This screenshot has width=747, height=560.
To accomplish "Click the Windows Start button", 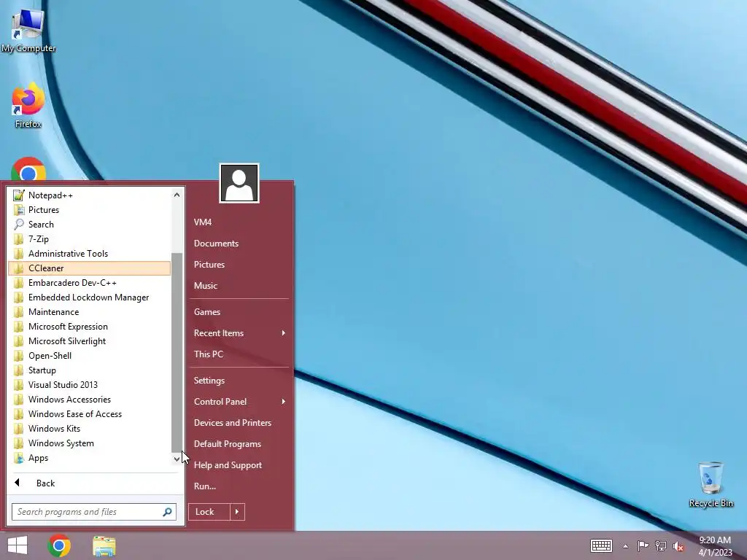I will pos(18,545).
